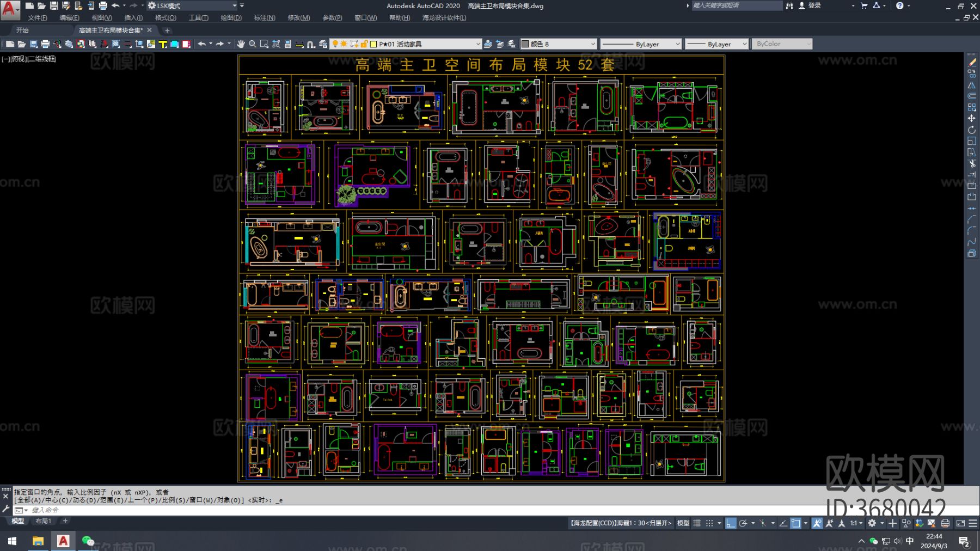The image size is (980, 551).
Task: Click the binoculars search icon in title bar
Action: tap(789, 5)
